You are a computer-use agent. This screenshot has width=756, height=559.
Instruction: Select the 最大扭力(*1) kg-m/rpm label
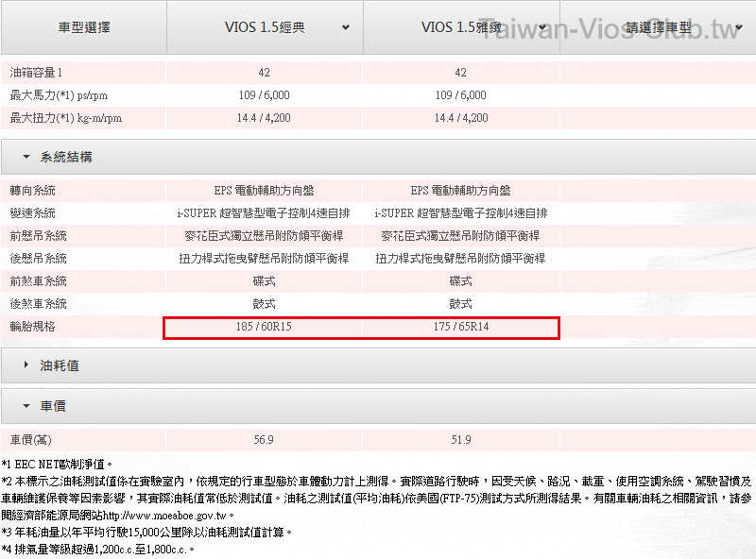point(66,118)
